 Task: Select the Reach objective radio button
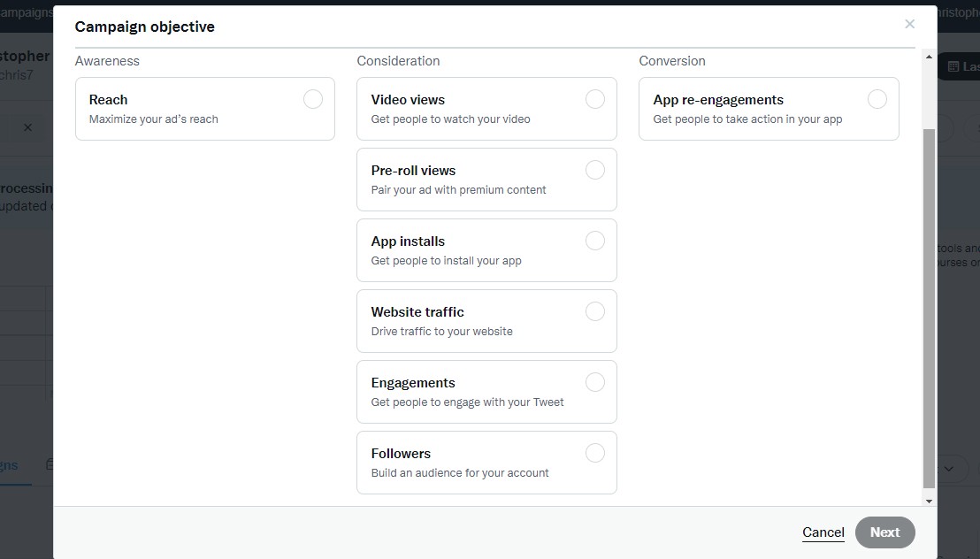click(x=313, y=99)
